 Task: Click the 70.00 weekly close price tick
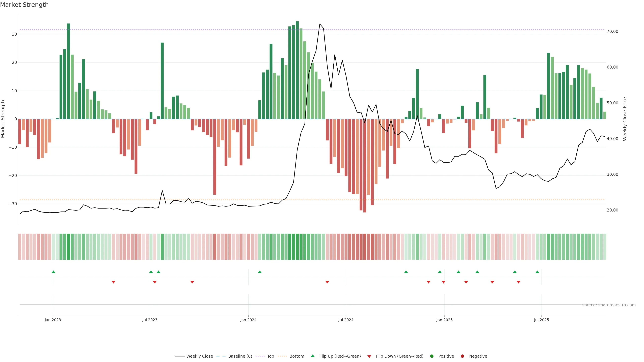pyautogui.click(x=612, y=32)
